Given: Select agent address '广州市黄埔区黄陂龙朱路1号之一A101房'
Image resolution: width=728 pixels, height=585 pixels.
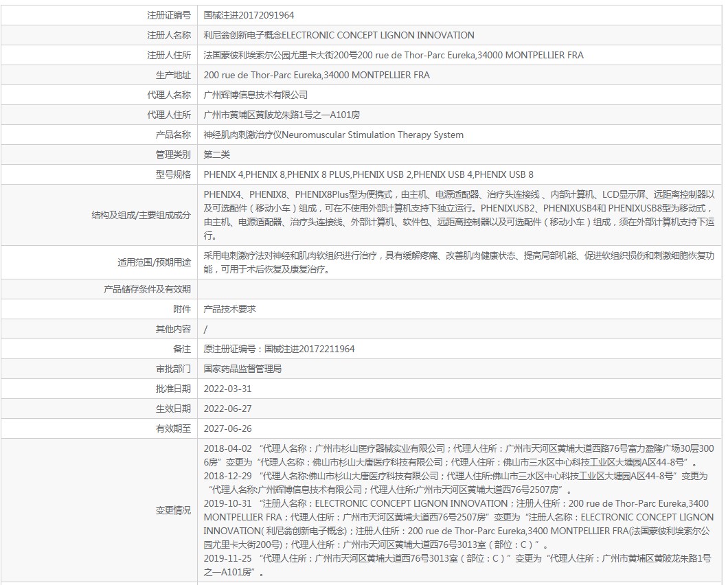Looking at the screenshot, I should pos(282,115).
